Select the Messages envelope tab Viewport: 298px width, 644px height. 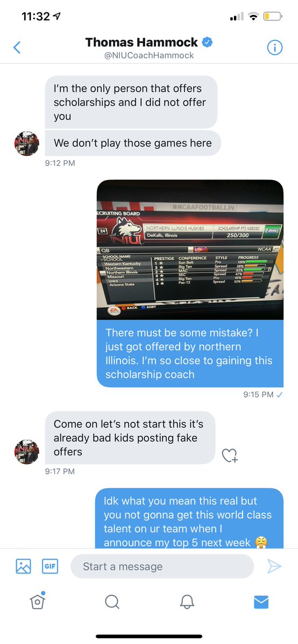pos(261,602)
